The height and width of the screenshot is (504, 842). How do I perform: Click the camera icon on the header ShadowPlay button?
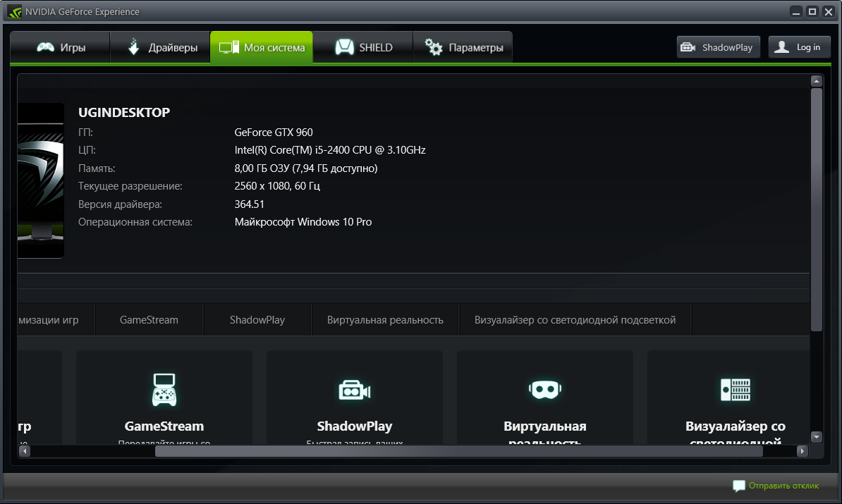coord(688,47)
